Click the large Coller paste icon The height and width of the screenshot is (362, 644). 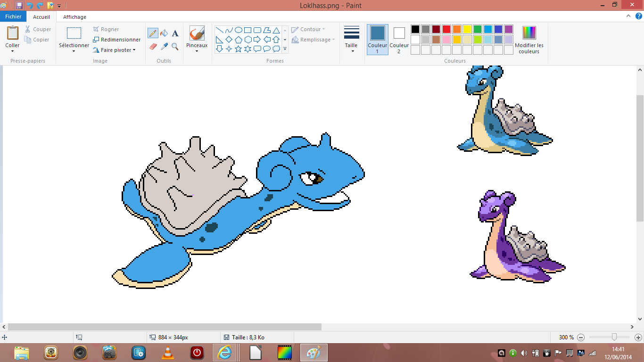13,33
